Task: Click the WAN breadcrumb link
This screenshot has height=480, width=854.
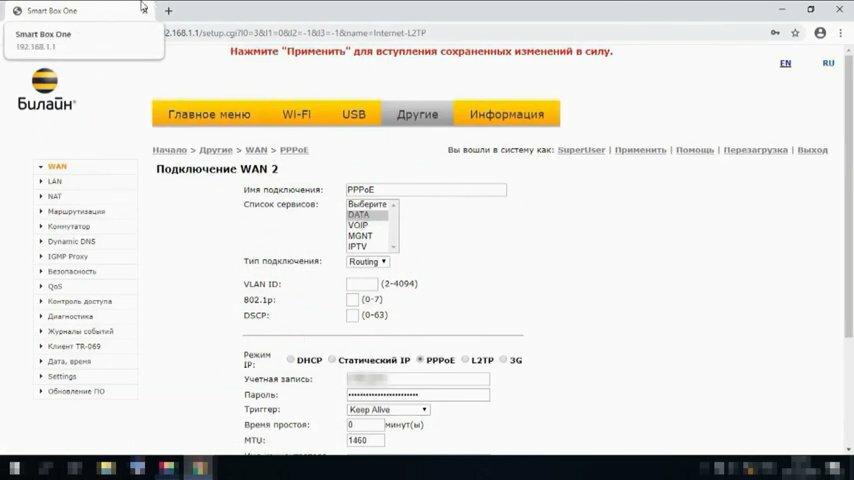Action: pos(256,150)
